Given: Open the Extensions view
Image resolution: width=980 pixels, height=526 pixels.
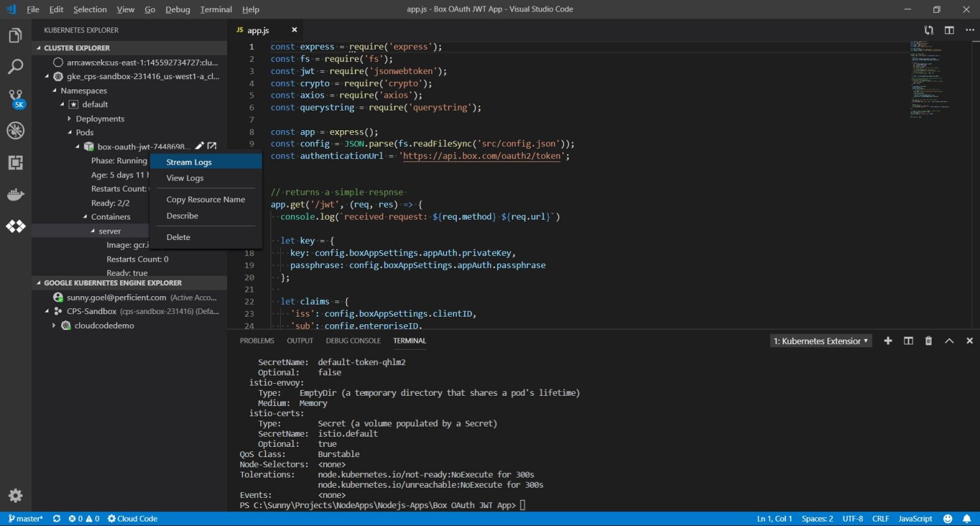Looking at the screenshot, I should (15, 163).
